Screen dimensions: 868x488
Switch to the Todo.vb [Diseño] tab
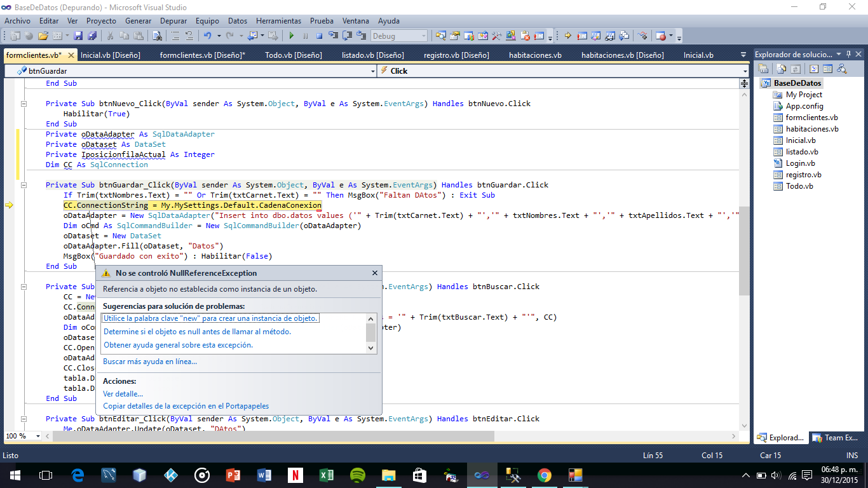[x=294, y=55]
